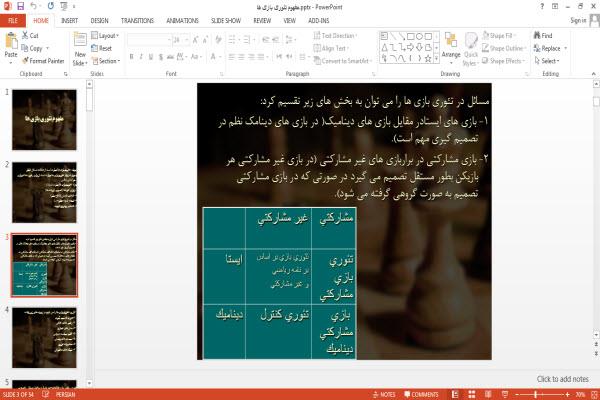
Task: Open the Text Direction dropdown
Action: (335, 36)
